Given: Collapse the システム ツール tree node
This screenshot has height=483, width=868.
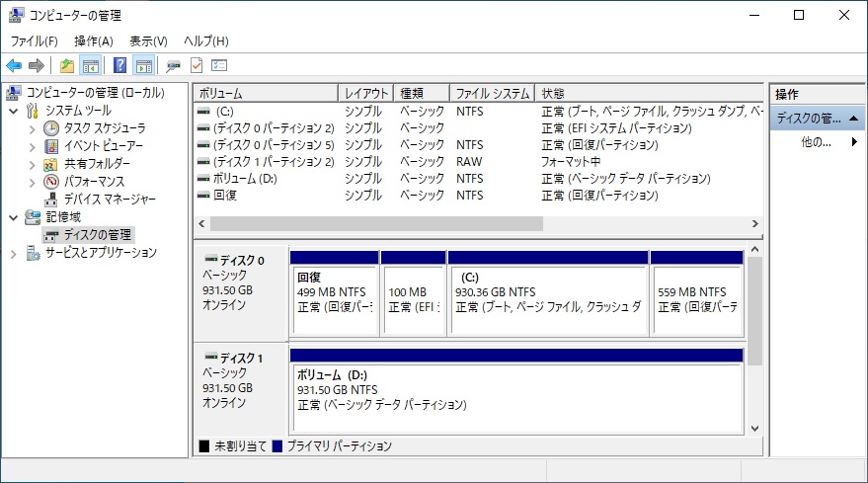Looking at the screenshot, I should 13,111.
